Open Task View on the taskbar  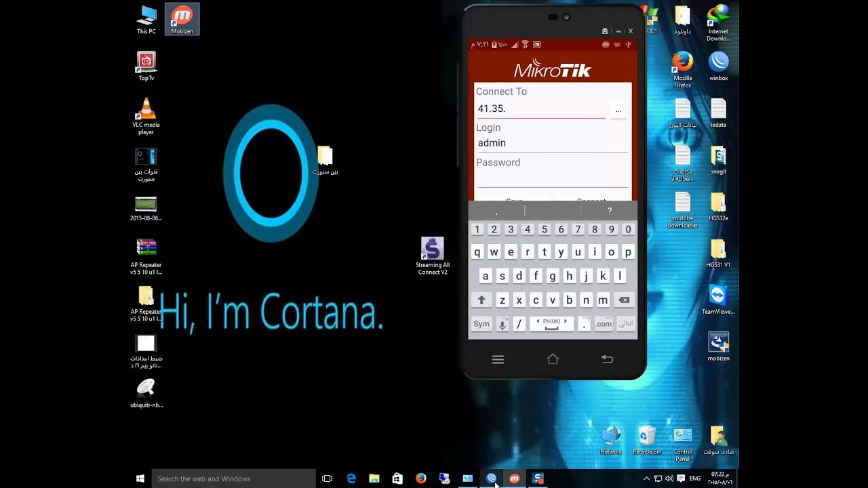pos(327,479)
